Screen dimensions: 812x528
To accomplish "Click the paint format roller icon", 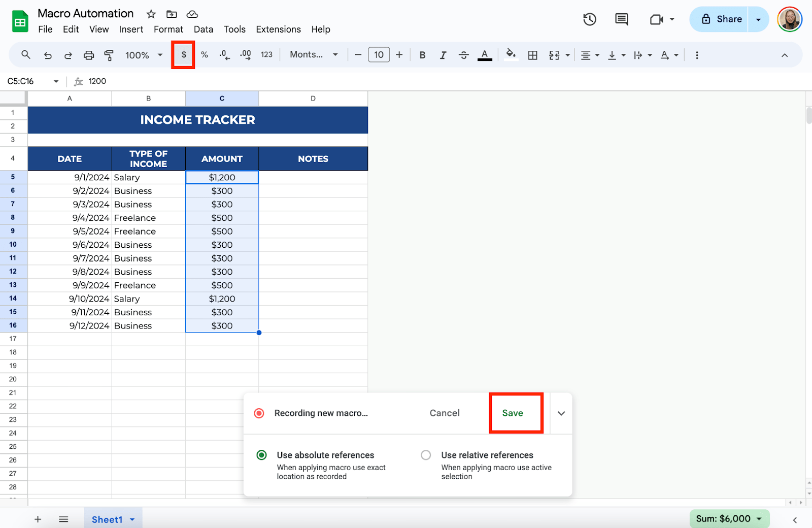I will click(109, 55).
